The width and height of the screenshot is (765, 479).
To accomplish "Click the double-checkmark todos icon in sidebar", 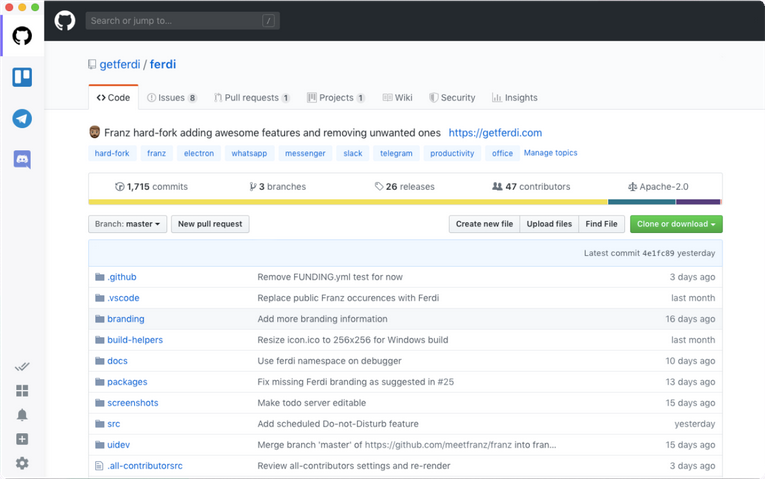I will point(22,366).
